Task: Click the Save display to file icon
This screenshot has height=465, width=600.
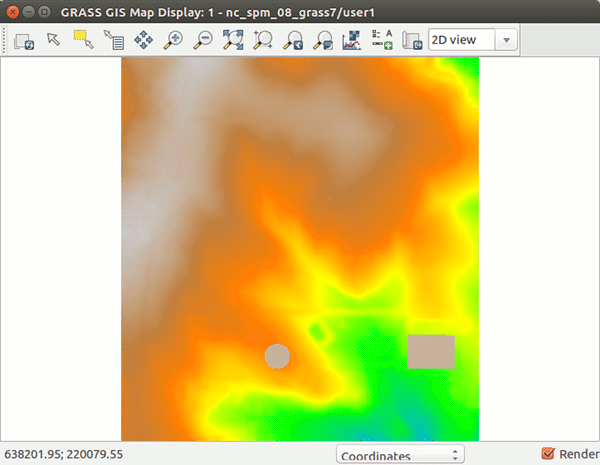Action: (x=410, y=41)
